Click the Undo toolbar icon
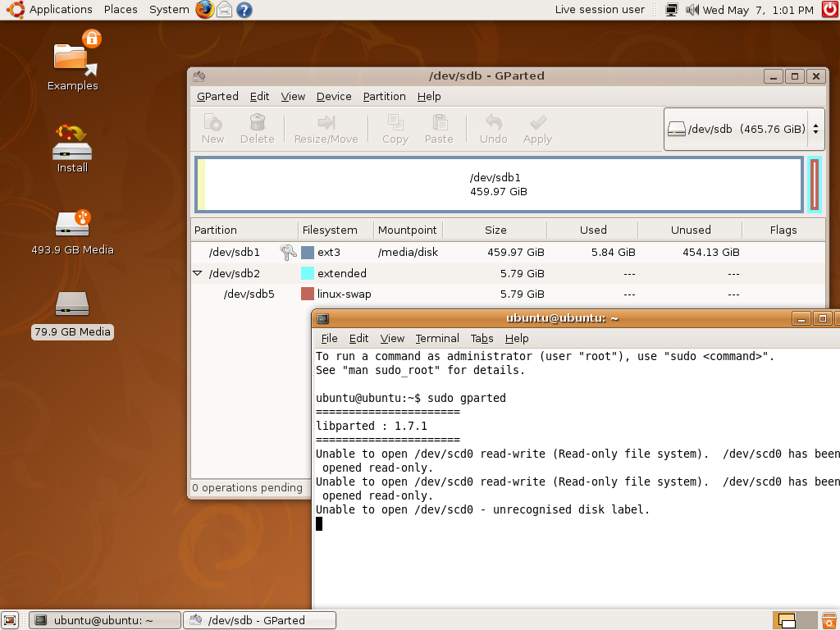The image size is (840, 630). (493, 129)
